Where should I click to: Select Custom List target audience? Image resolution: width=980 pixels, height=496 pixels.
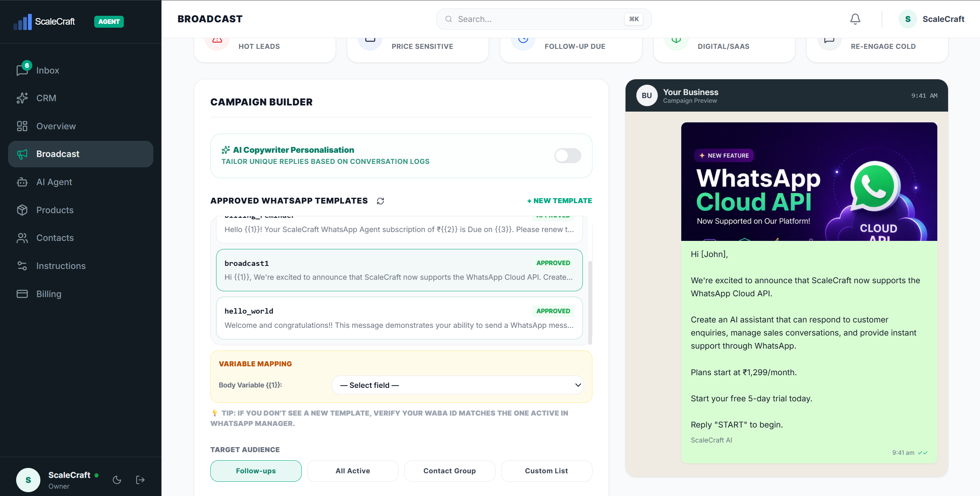point(546,471)
